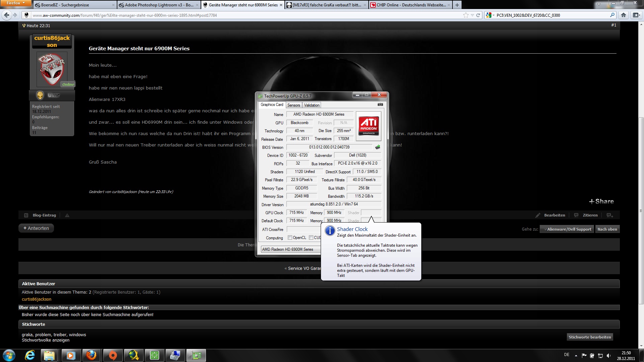Click the curtis86jackson username header

[52, 41]
